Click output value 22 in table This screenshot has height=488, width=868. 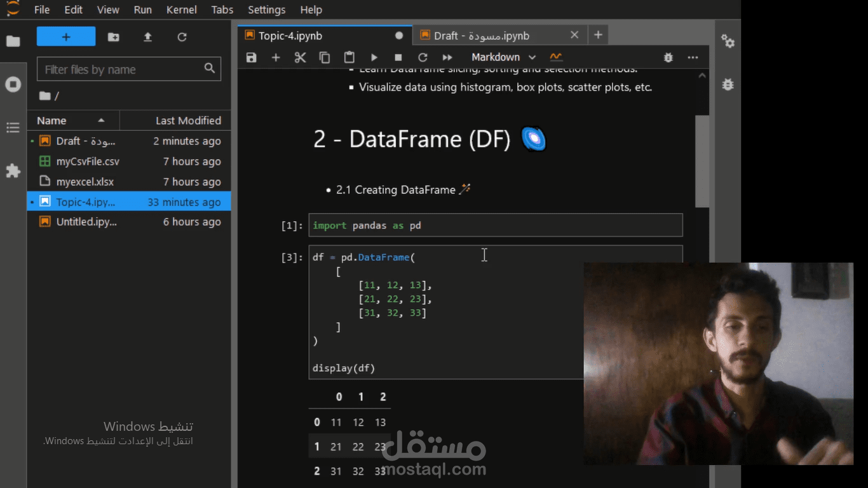coord(358,447)
